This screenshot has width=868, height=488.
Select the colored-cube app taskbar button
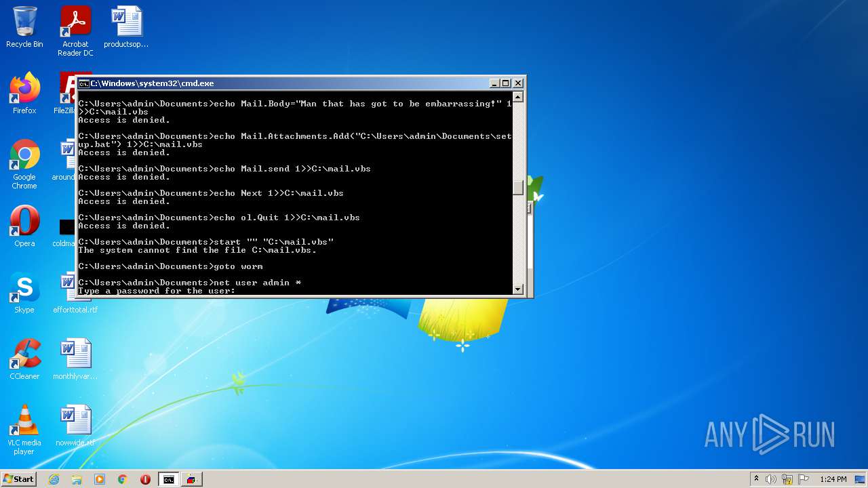click(x=191, y=479)
